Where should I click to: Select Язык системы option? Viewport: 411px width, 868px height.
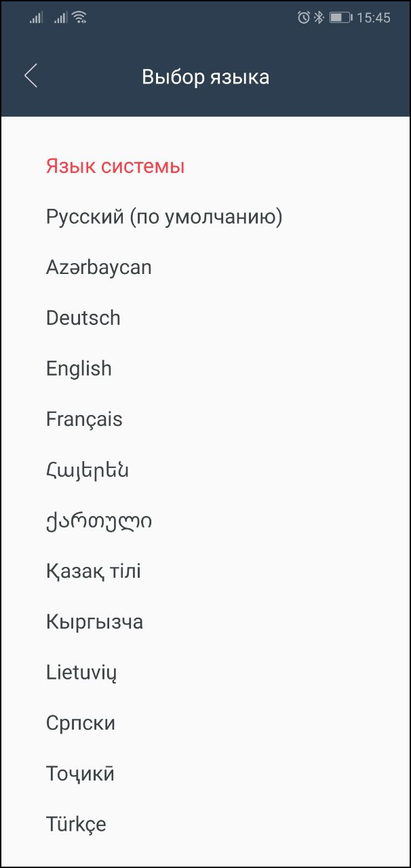point(115,166)
